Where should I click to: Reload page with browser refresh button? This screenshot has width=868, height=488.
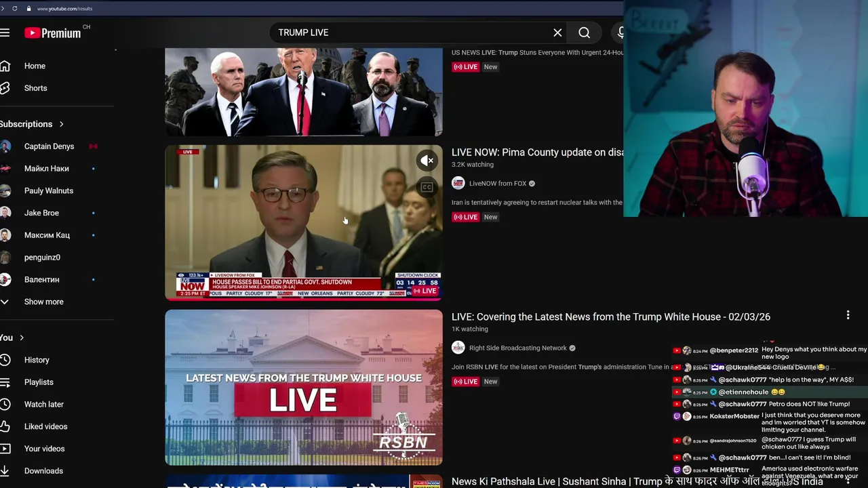pyautogui.click(x=14, y=8)
